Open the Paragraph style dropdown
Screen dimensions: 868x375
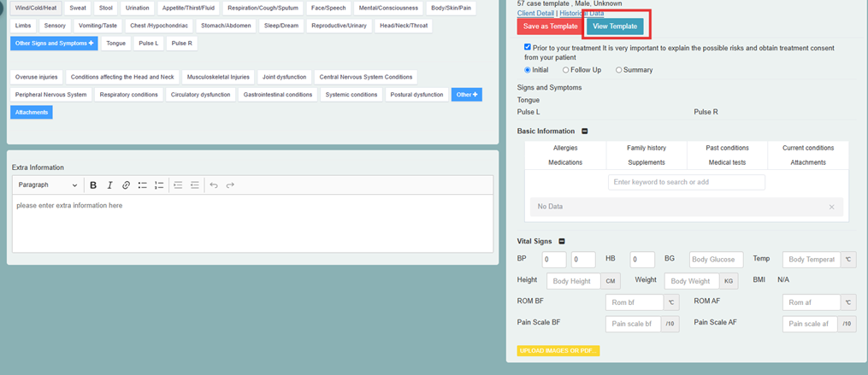tap(48, 185)
